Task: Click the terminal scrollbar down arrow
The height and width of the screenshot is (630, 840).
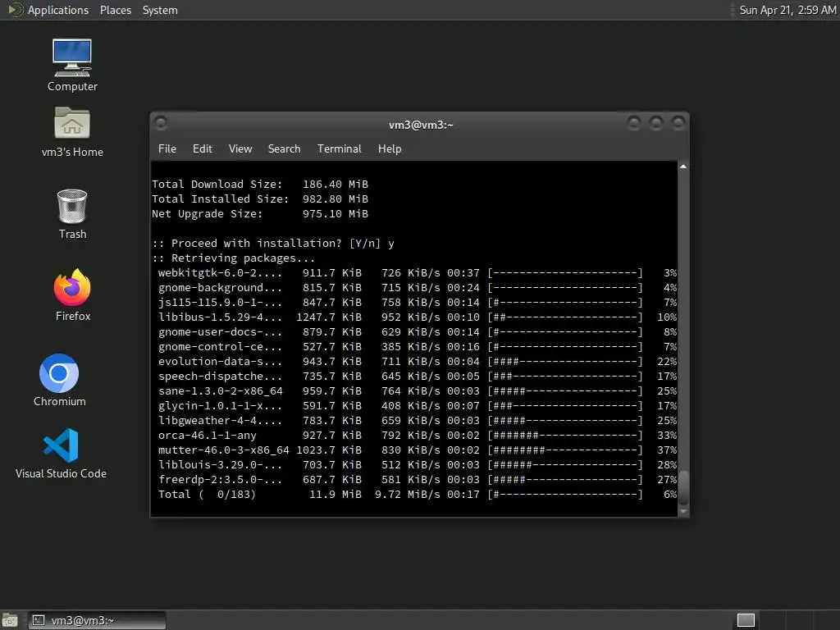Action: [683, 511]
